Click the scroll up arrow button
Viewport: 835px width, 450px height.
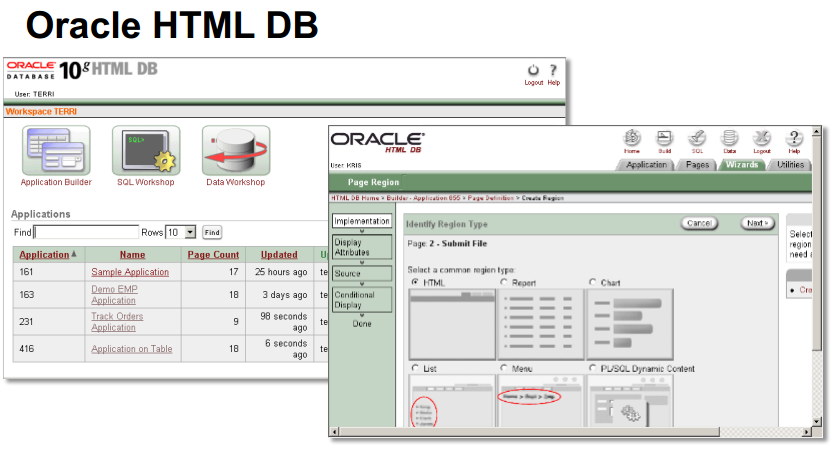point(816,130)
